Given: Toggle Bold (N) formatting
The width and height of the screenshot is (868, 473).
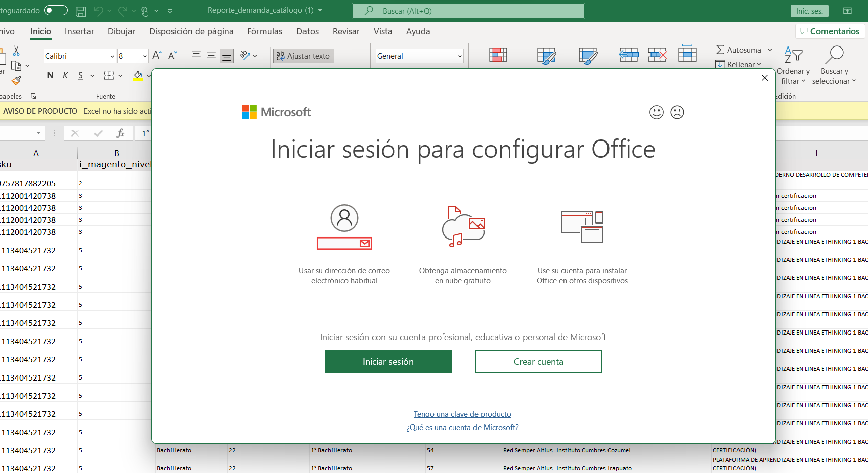Looking at the screenshot, I should 50,76.
